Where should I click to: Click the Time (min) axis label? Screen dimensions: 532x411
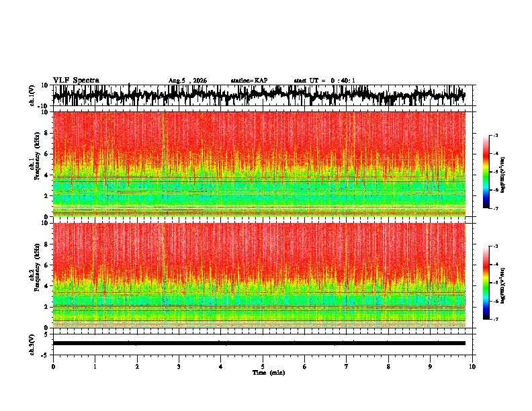tap(269, 373)
